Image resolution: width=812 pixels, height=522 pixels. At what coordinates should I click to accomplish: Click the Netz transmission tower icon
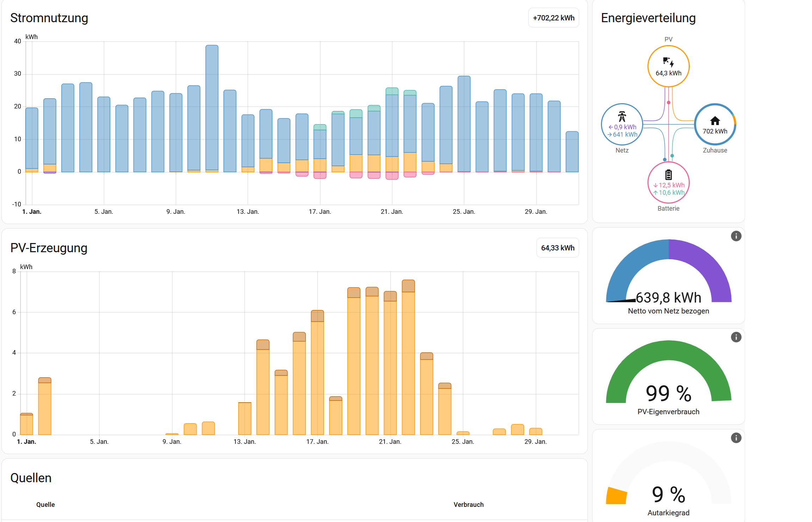click(x=622, y=117)
